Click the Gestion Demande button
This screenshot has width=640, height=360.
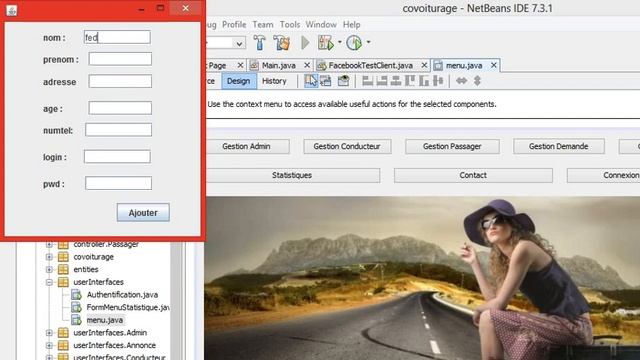(558, 146)
